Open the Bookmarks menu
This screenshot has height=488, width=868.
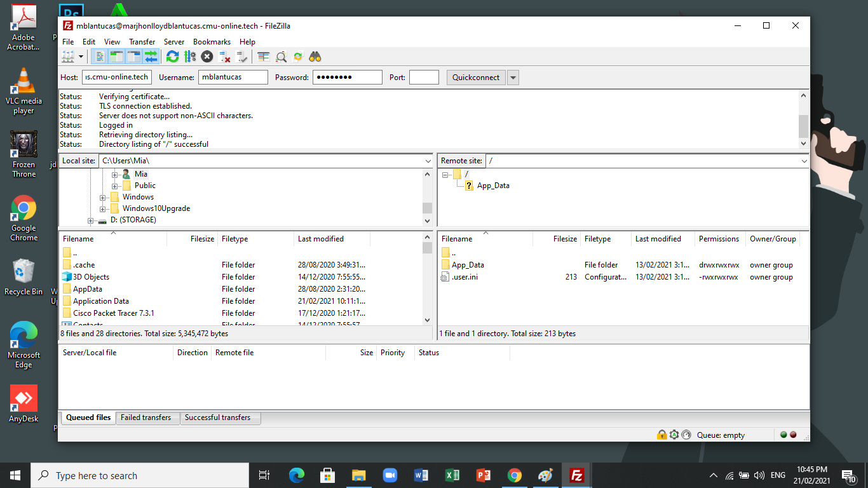(x=212, y=42)
